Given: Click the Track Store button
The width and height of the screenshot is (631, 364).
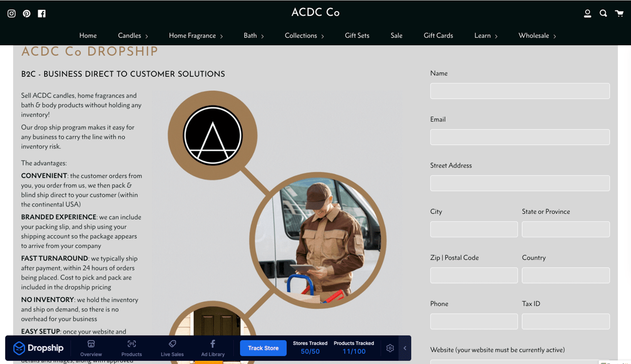Looking at the screenshot, I should tap(263, 348).
